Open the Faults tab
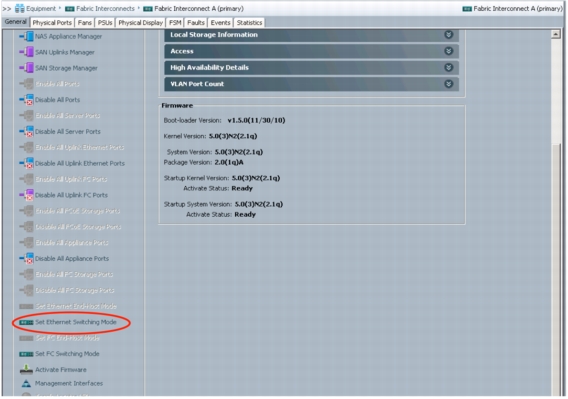The width and height of the screenshot is (568, 399). [x=196, y=22]
